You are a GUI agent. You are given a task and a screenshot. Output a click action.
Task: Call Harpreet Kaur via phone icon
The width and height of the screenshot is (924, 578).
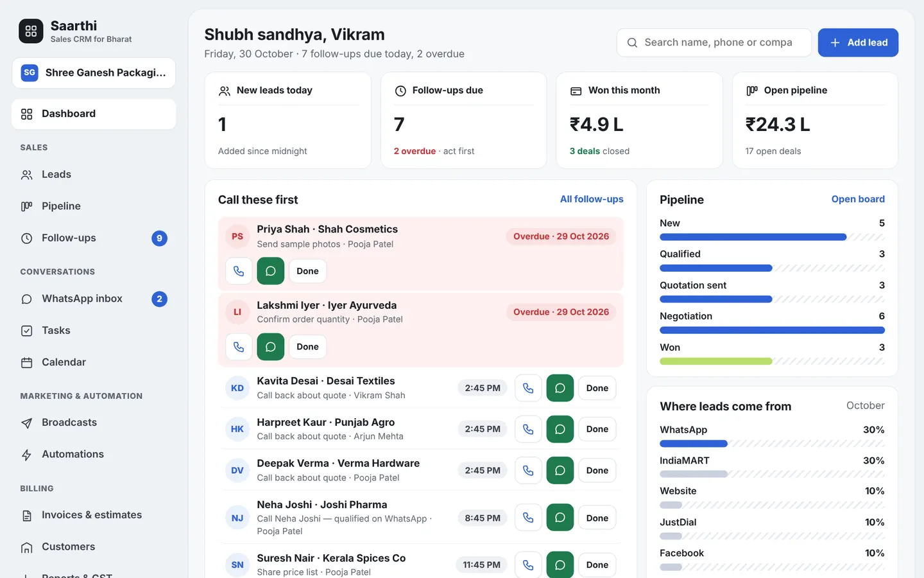tap(528, 429)
